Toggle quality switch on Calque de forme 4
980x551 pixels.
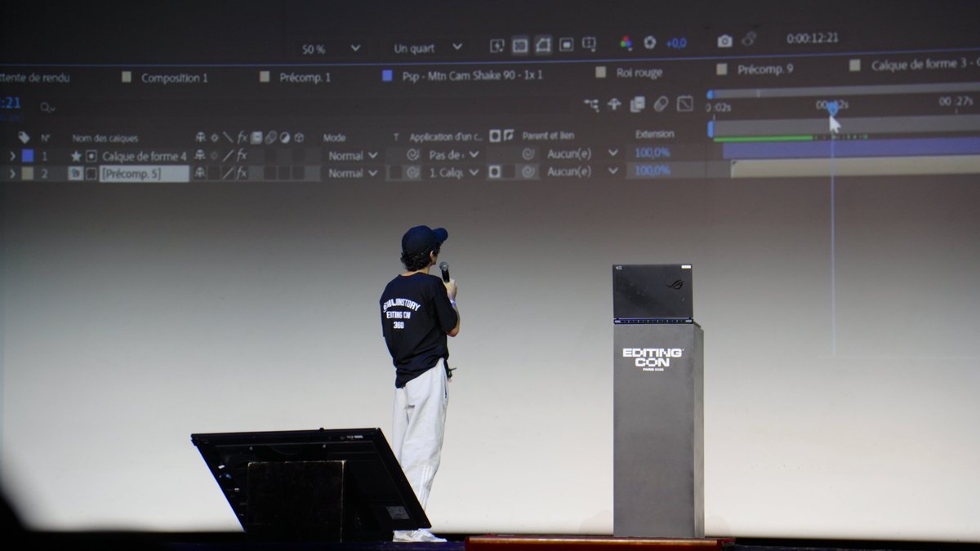pyautogui.click(x=228, y=155)
